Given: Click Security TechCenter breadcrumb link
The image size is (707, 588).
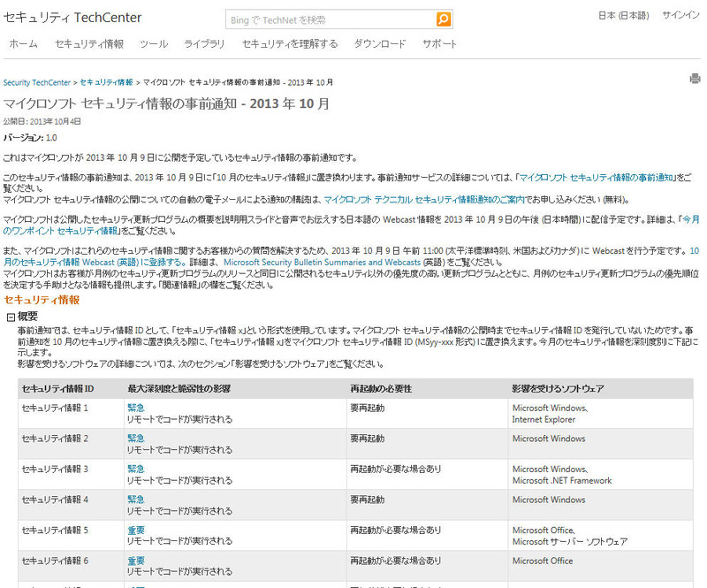Looking at the screenshot, I should [x=37, y=82].
